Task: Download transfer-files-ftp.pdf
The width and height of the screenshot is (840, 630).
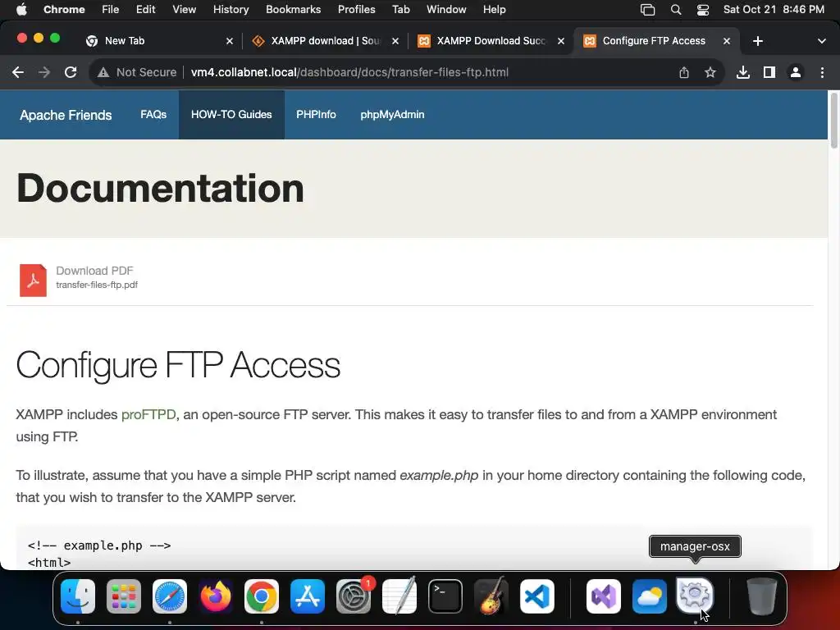Action: tap(97, 285)
